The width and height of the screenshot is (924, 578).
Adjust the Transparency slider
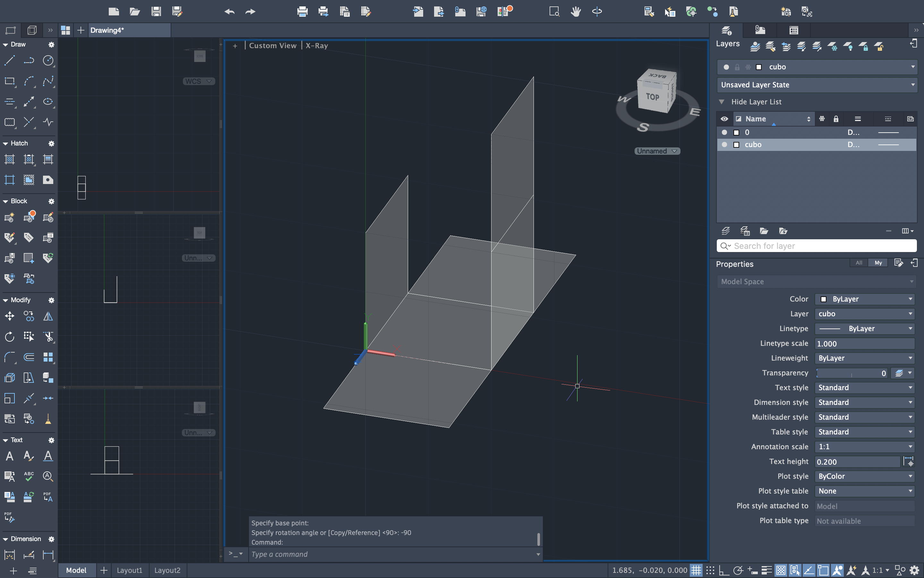click(851, 373)
